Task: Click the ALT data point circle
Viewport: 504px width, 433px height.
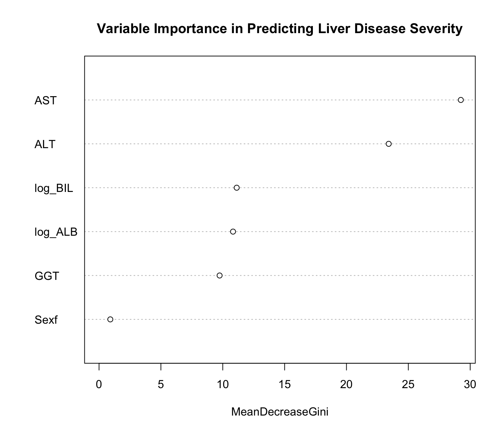Action: (x=388, y=144)
